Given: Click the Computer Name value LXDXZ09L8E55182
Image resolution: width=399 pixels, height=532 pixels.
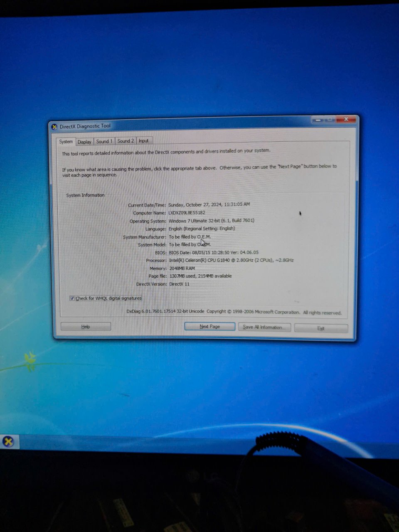Looking at the screenshot, I should tap(187, 213).
